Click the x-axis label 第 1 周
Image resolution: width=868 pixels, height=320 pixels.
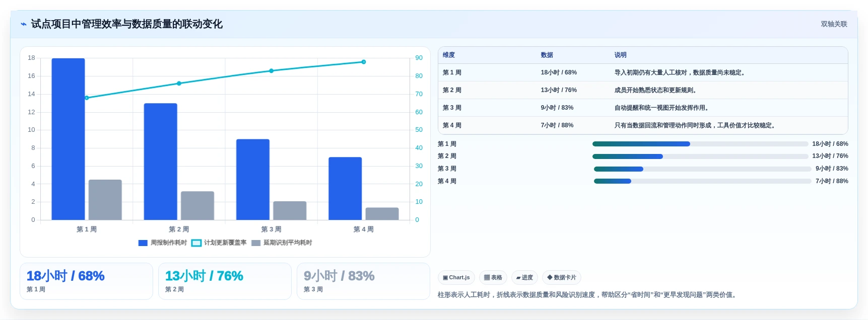(x=87, y=229)
